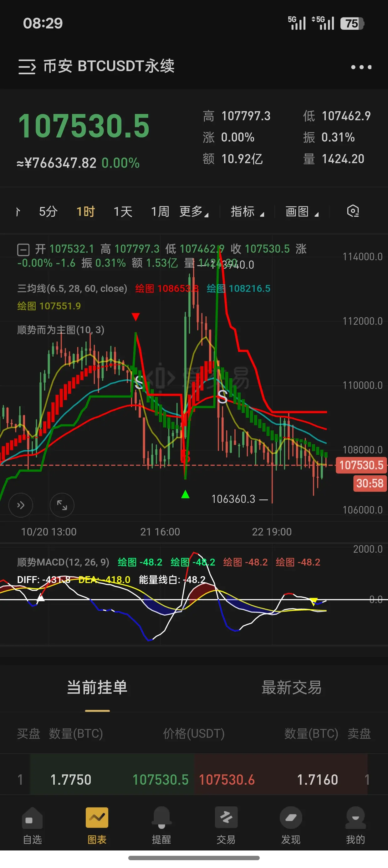Image resolution: width=388 pixels, height=868 pixels.
Task: Tap the 能量线白: -48.2 readout
Action: point(172,580)
